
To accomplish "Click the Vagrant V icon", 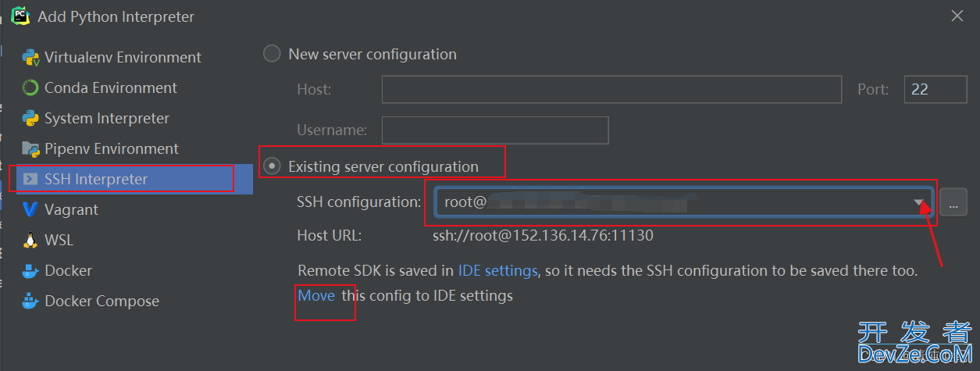I will 30,209.
